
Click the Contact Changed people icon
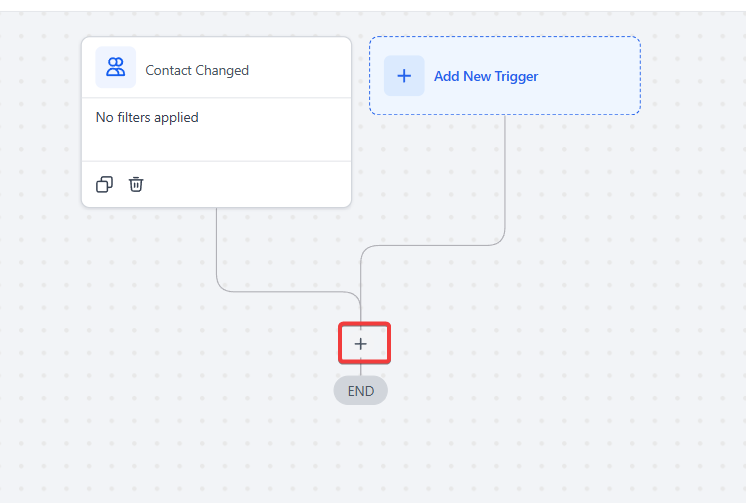point(116,68)
